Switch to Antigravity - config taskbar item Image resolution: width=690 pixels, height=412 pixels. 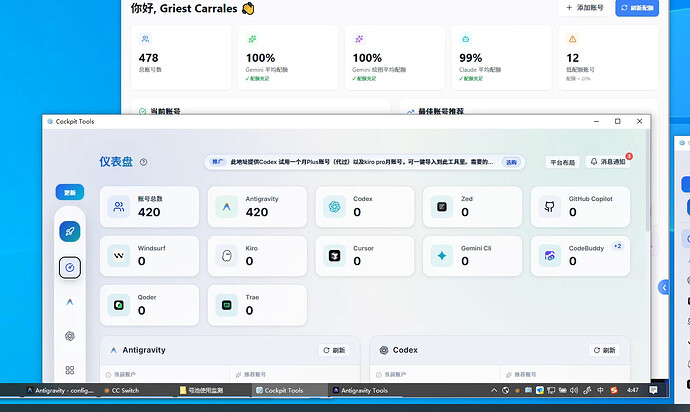(60, 390)
